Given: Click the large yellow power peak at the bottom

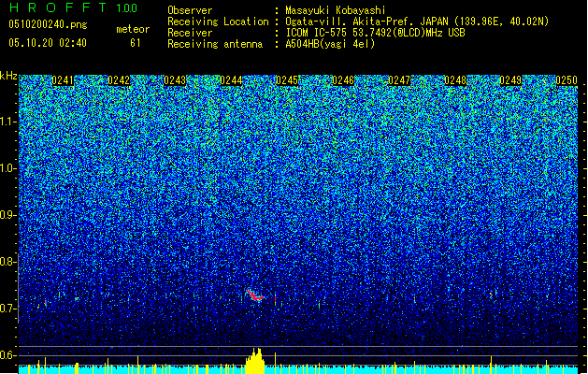Looking at the screenshot, I should (255, 361).
